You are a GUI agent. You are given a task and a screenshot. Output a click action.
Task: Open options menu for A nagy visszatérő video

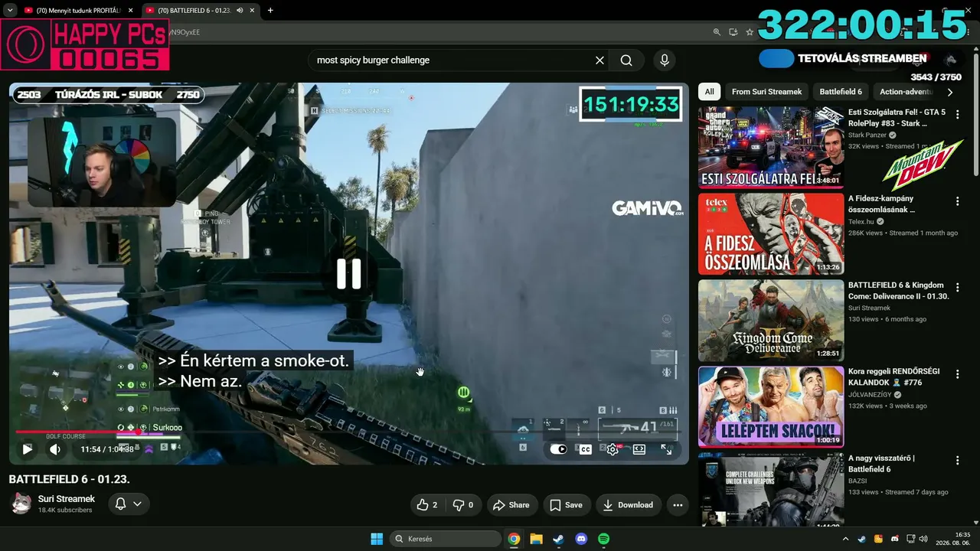pos(957,461)
